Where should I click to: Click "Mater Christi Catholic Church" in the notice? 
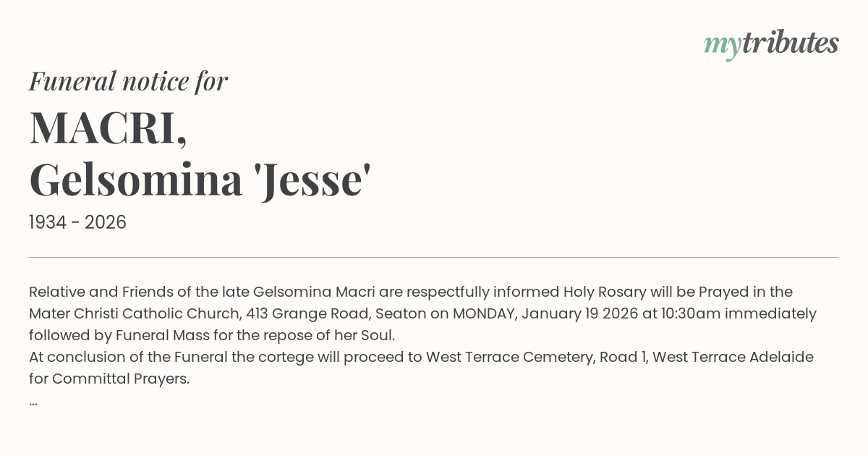pos(135,314)
